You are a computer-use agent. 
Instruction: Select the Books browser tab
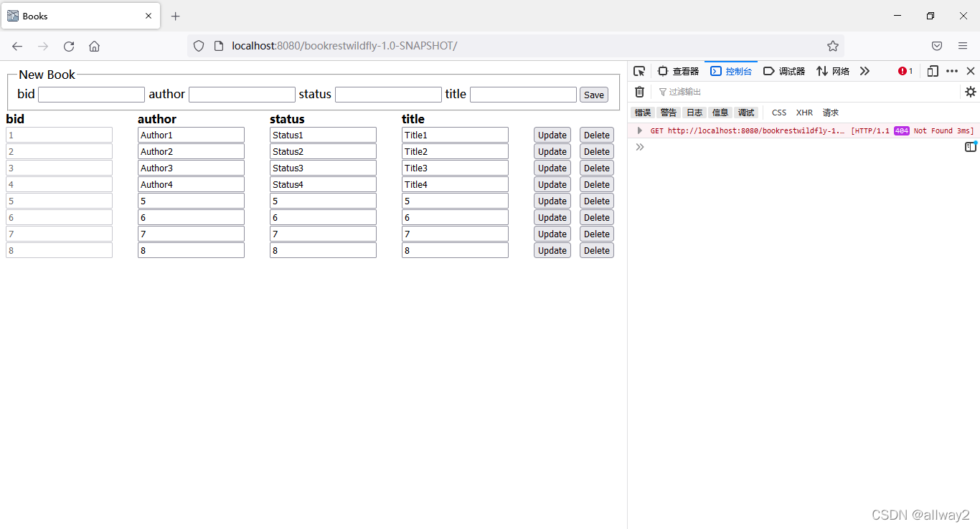(80, 16)
